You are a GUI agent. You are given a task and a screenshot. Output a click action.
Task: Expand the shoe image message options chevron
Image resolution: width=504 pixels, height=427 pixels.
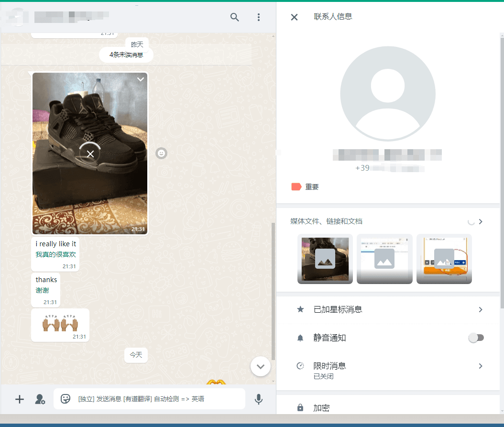click(141, 79)
